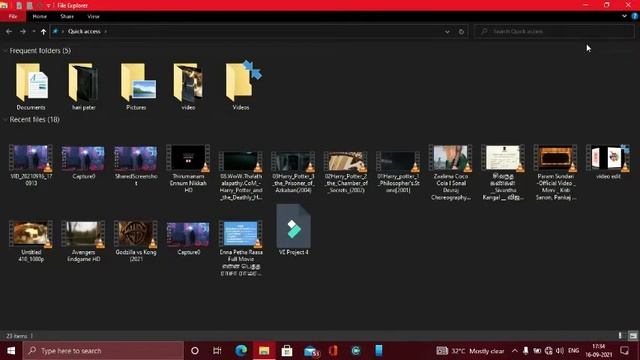Open the weather widget showing 32°C

point(470,351)
